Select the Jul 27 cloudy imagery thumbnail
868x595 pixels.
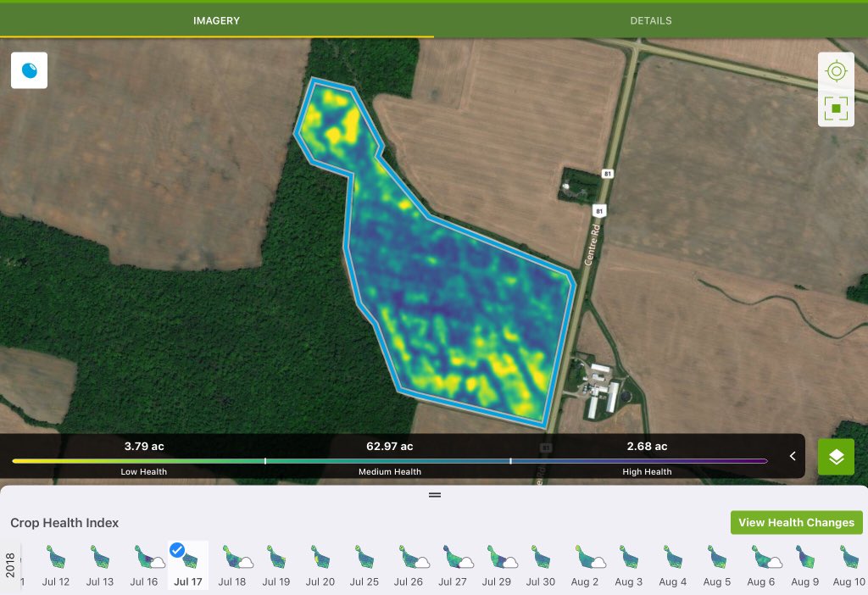(x=453, y=565)
